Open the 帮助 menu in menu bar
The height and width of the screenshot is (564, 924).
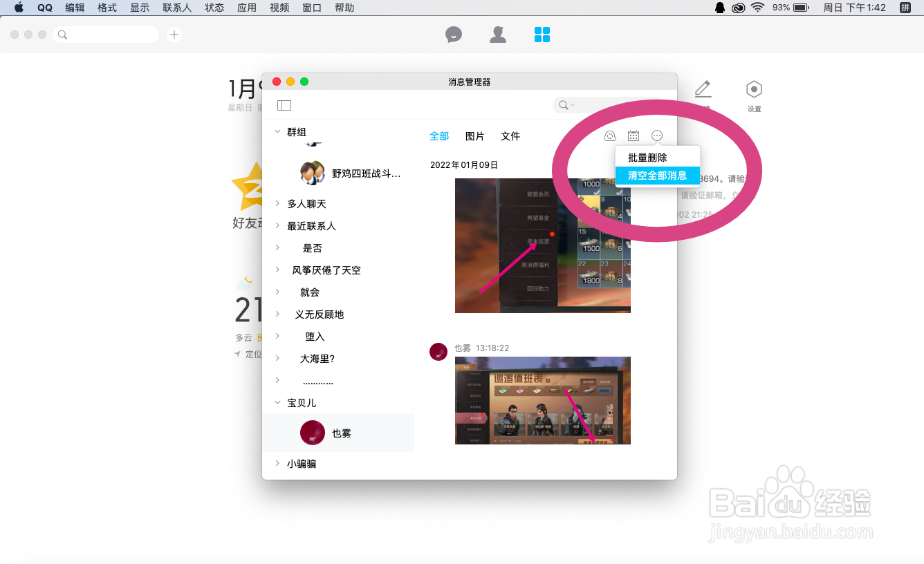(x=344, y=8)
